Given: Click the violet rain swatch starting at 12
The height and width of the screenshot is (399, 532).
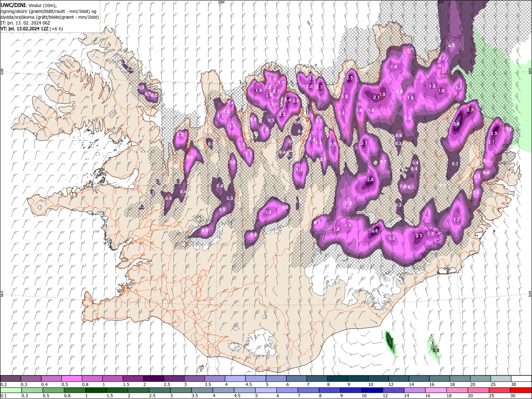Looking at the screenshot, I should point(394,390).
